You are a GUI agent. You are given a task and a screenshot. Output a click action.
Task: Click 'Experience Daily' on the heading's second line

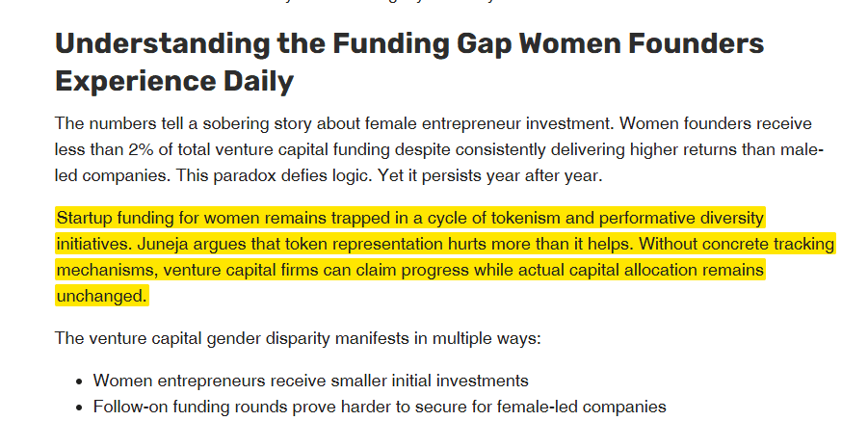tap(173, 81)
